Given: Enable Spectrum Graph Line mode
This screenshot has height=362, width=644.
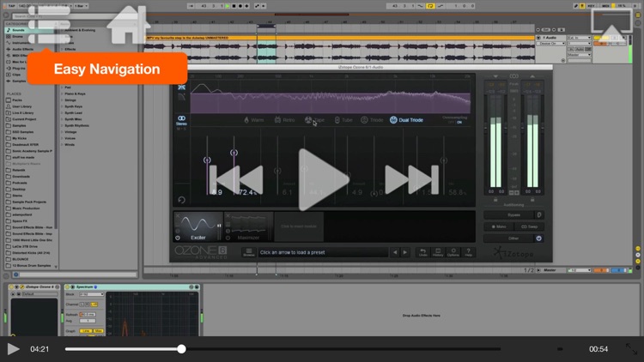Looking at the screenshot, I should (85, 331).
